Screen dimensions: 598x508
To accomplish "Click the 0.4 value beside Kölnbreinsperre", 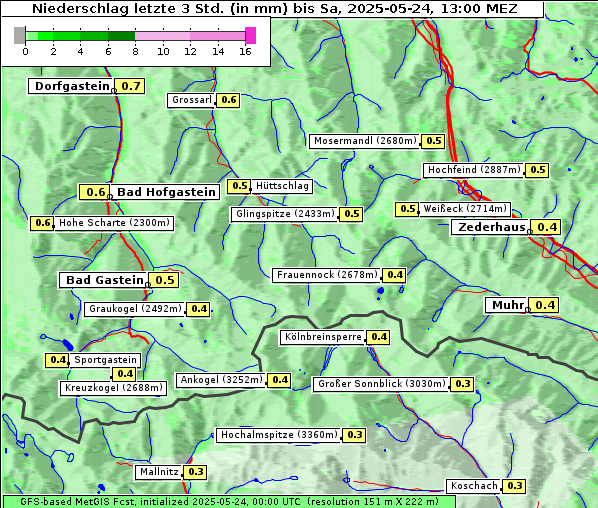I will click(x=378, y=338).
